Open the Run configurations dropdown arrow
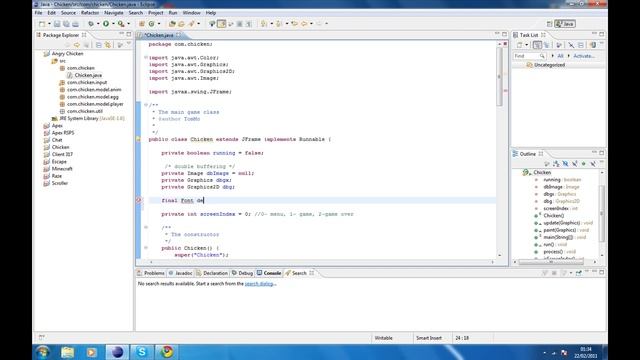640x360 pixels. (x=113, y=24)
